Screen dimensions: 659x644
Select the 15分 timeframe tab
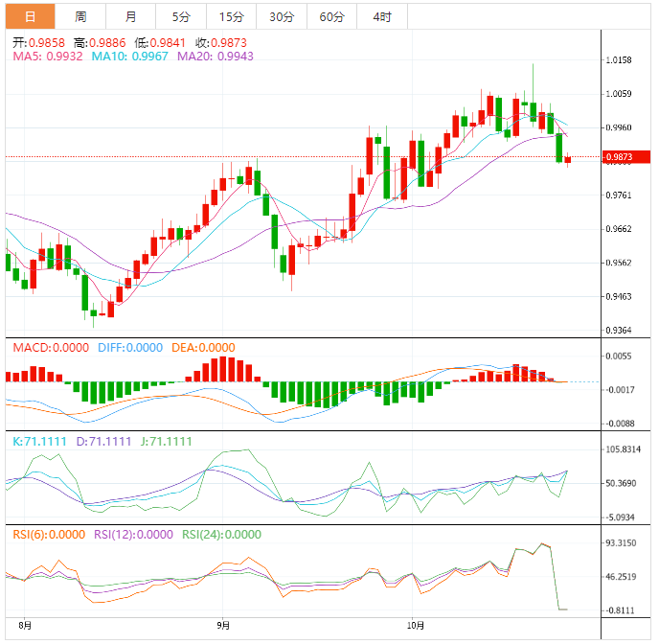click(x=231, y=16)
